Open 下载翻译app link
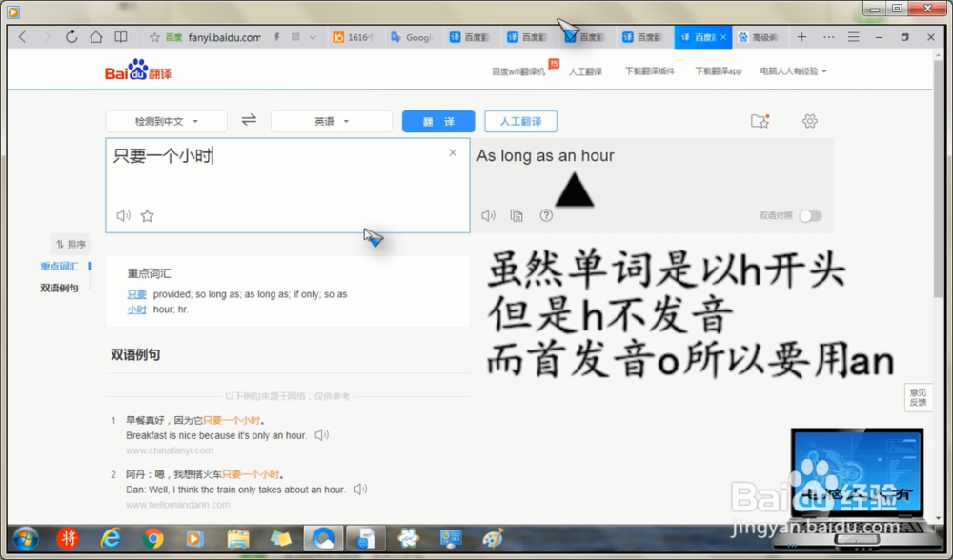 719,71
